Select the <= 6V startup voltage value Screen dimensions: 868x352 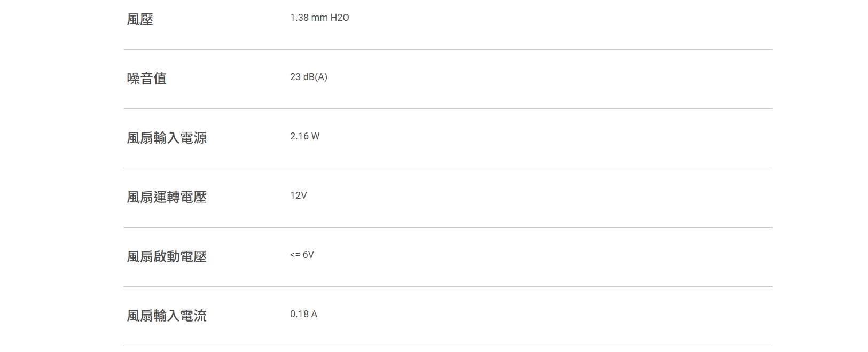(302, 255)
